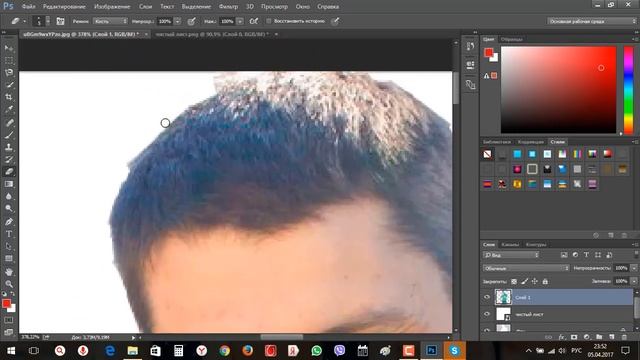Viewport: 640px width, 360px height.
Task: Open the eraser Режим dropdown (Кисть)
Action: pos(110,21)
